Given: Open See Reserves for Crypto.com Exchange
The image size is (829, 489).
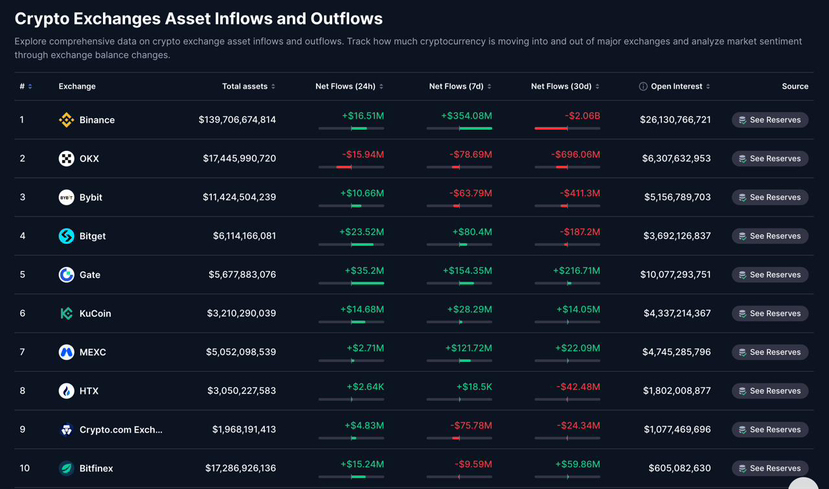Looking at the screenshot, I should (770, 429).
